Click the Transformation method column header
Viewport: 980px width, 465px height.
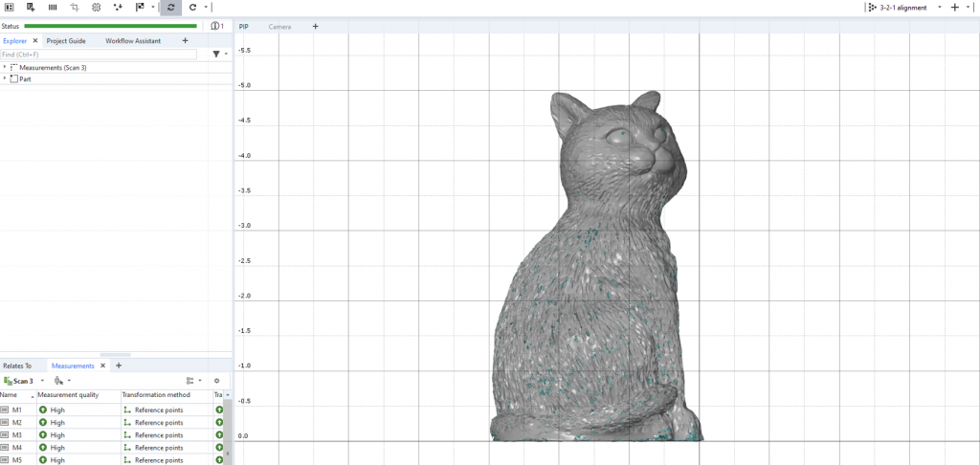click(x=167, y=395)
